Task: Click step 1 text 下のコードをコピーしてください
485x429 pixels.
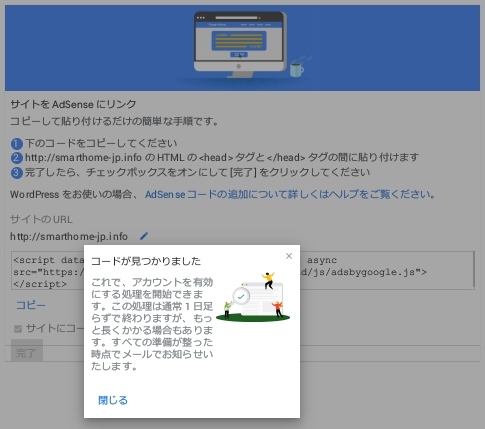Action: 101,143
